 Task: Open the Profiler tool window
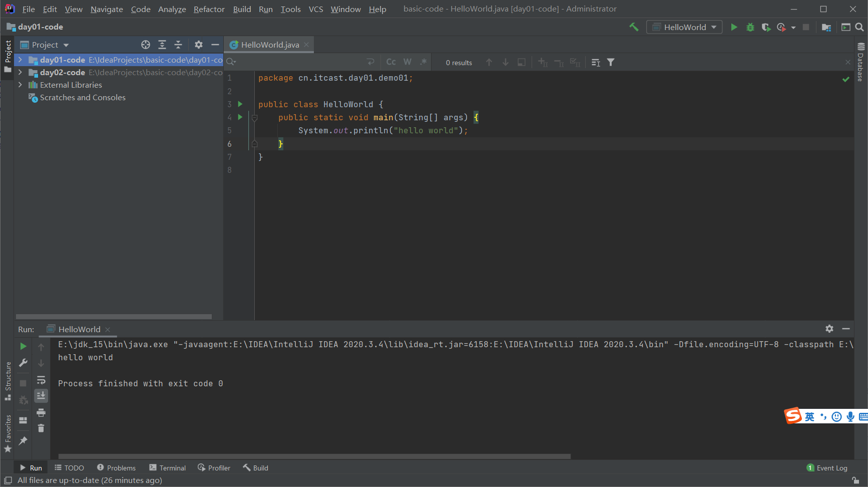click(x=214, y=468)
